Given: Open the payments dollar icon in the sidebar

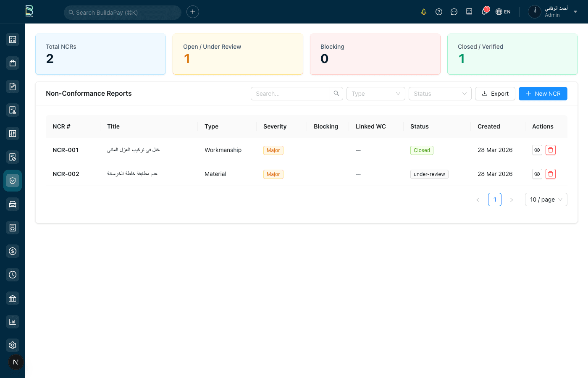Looking at the screenshot, I should [12, 251].
